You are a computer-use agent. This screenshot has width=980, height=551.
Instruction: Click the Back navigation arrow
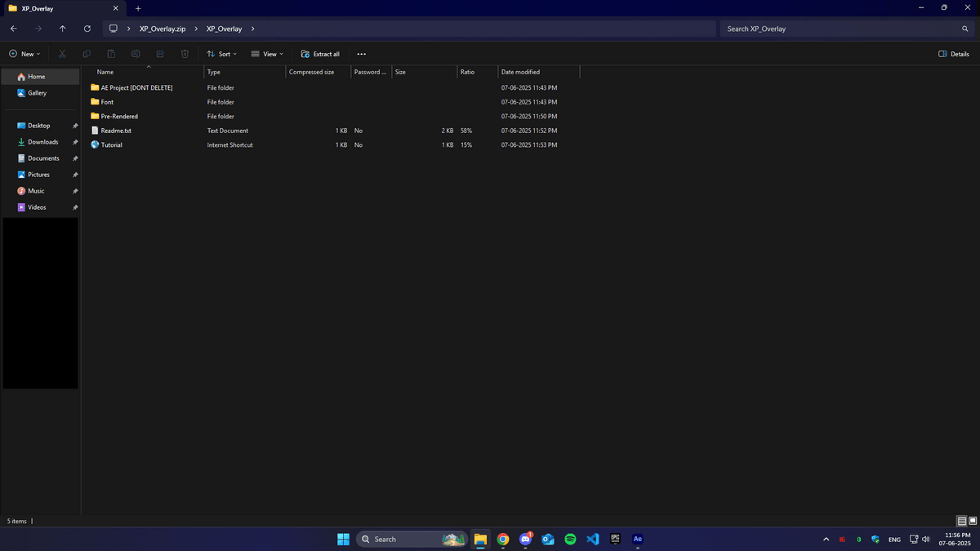[x=14, y=29]
